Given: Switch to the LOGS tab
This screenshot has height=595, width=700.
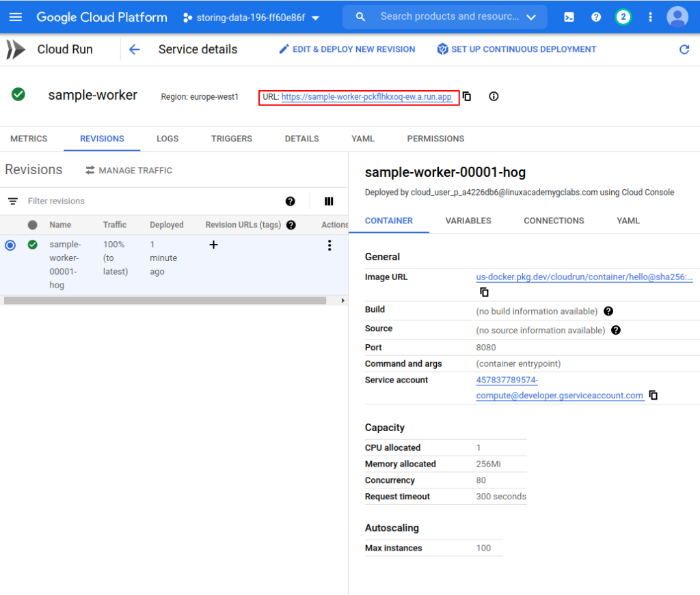Looking at the screenshot, I should coord(167,139).
